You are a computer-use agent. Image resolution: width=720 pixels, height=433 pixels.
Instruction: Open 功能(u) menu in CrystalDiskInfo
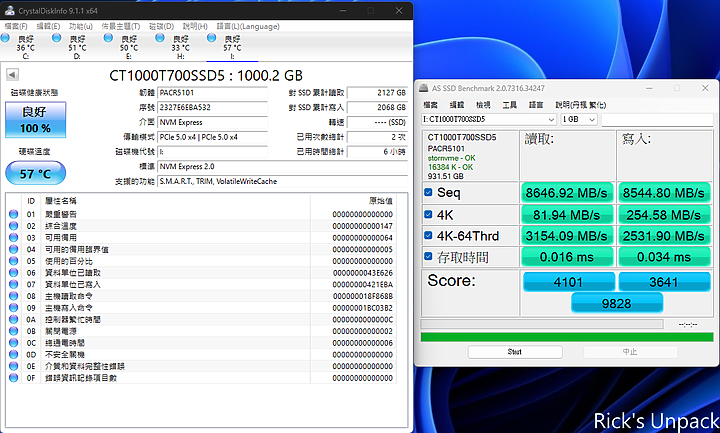[x=80, y=26]
